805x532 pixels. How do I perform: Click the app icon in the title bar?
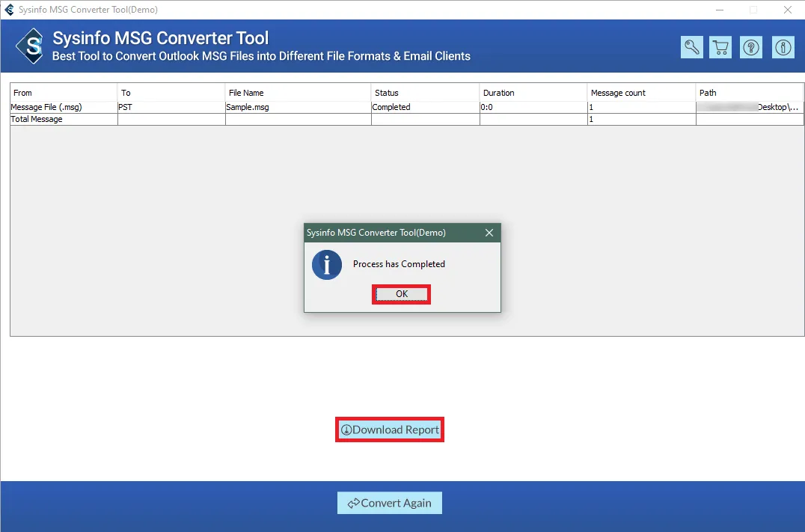click(x=9, y=10)
